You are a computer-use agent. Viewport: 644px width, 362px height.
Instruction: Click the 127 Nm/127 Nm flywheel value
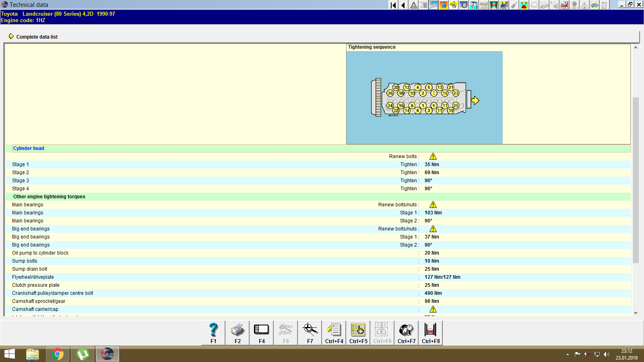(x=442, y=277)
